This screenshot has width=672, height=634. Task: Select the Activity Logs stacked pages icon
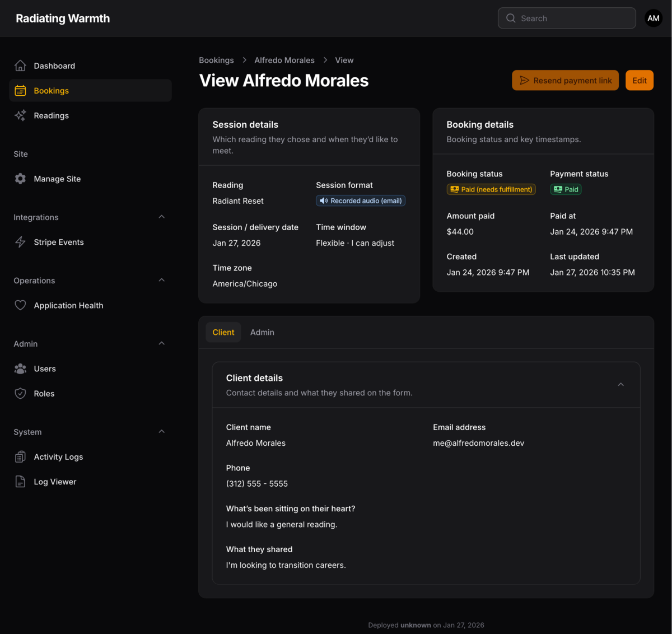click(20, 456)
